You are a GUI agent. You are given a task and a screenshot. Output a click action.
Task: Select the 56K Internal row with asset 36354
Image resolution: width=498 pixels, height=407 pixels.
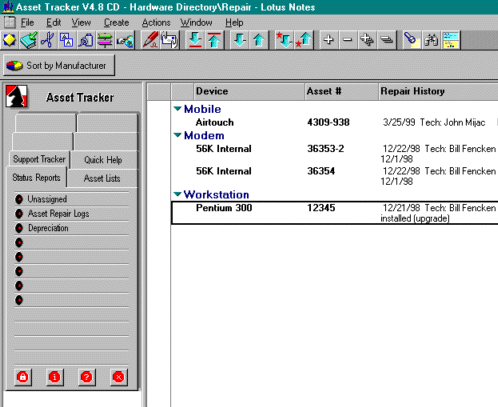coord(335,176)
